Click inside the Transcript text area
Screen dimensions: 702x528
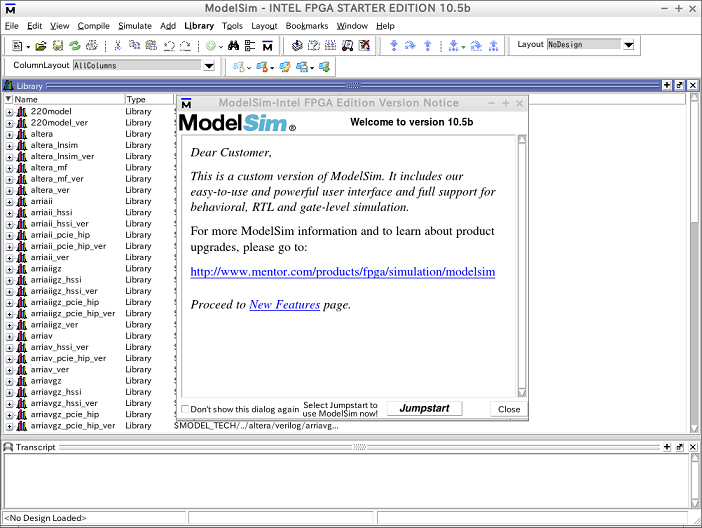click(347, 481)
